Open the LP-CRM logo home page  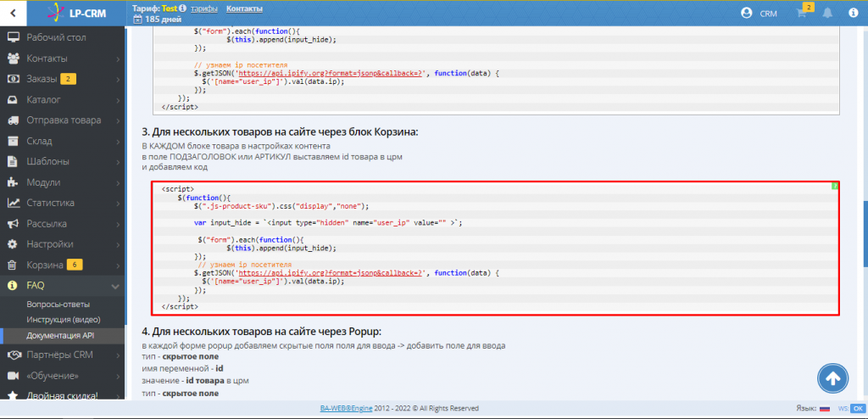coord(77,13)
